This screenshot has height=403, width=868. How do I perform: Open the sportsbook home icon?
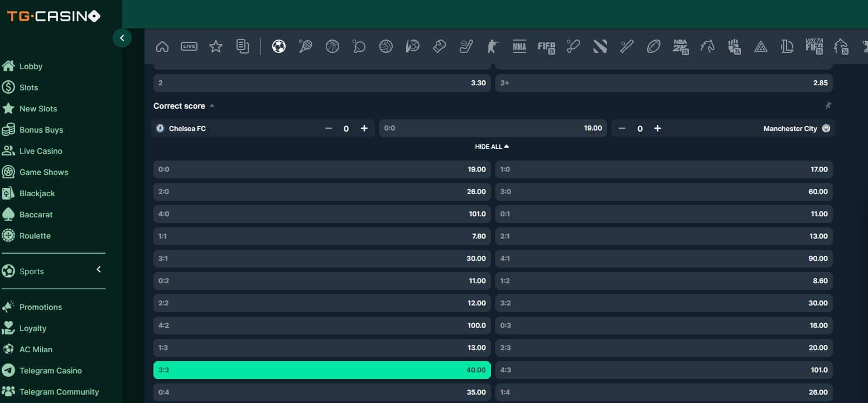(162, 46)
